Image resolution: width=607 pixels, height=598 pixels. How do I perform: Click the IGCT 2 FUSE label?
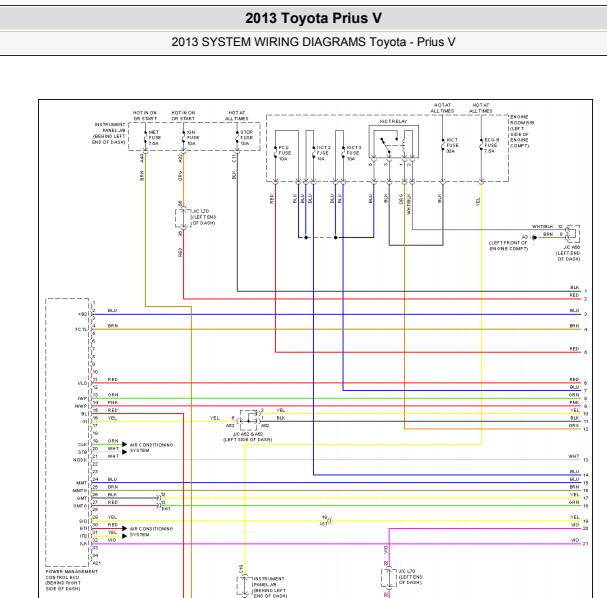pyautogui.click(x=323, y=153)
